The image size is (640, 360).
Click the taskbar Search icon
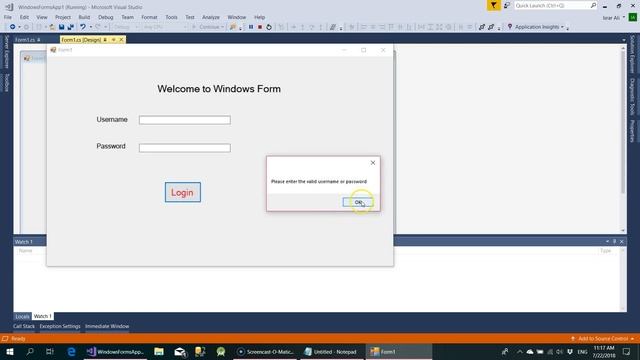pos(30,351)
